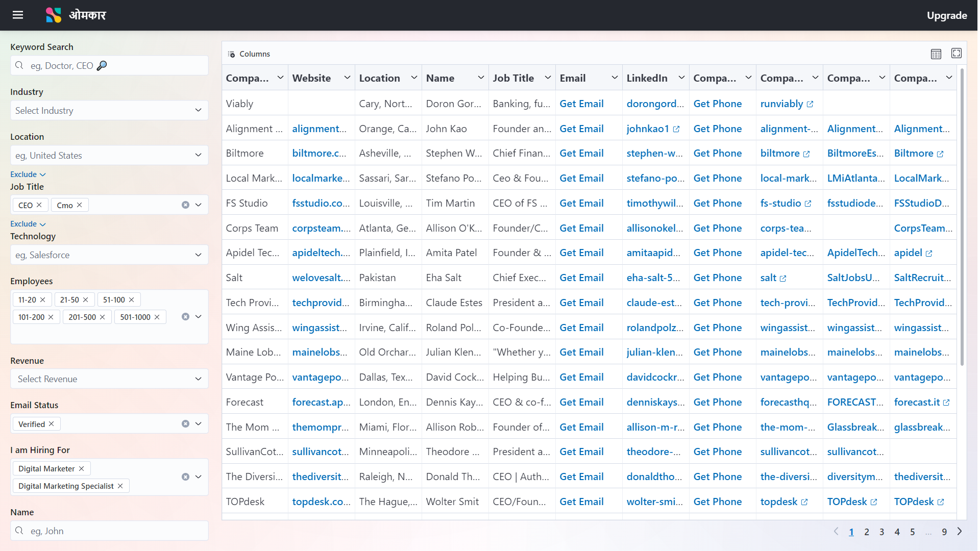The image size is (980, 551).
Task: Open Name column header menu
Action: pyautogui.click(x=481, y=78)
